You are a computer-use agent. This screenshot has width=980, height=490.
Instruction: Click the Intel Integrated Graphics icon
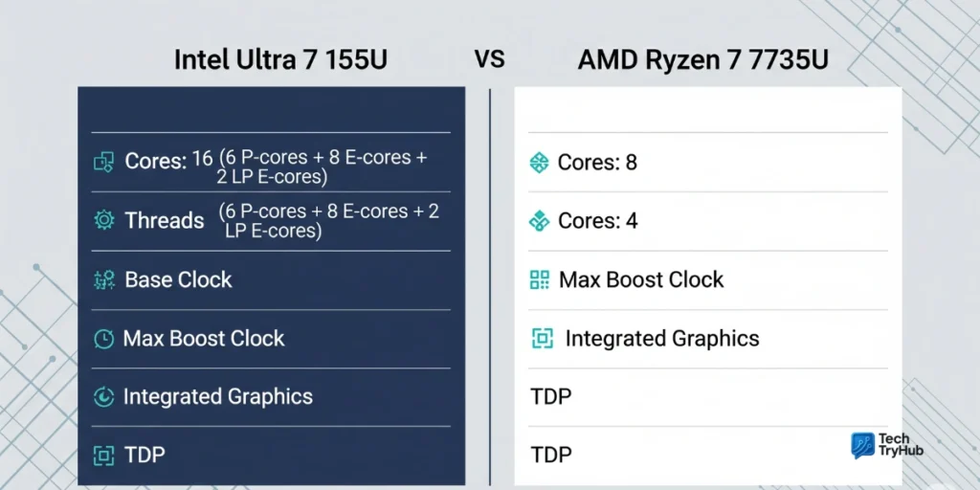tap(103, 397)
